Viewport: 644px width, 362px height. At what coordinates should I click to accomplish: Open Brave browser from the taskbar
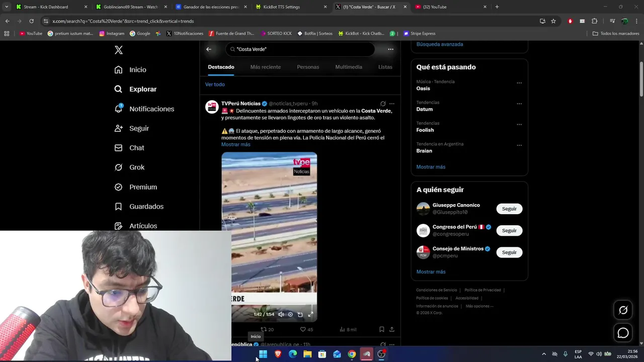point(278,354)
